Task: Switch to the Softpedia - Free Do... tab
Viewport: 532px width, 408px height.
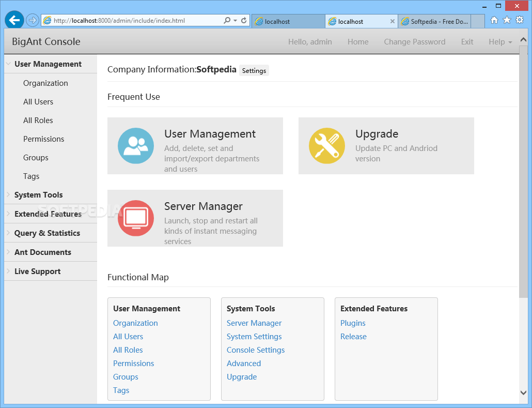Action: click(434, 21)
